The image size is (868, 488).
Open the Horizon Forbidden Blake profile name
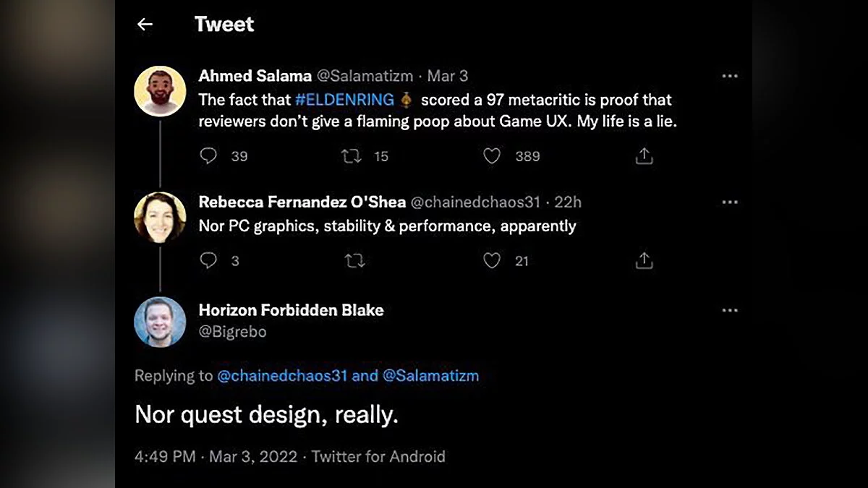point(291,310)
